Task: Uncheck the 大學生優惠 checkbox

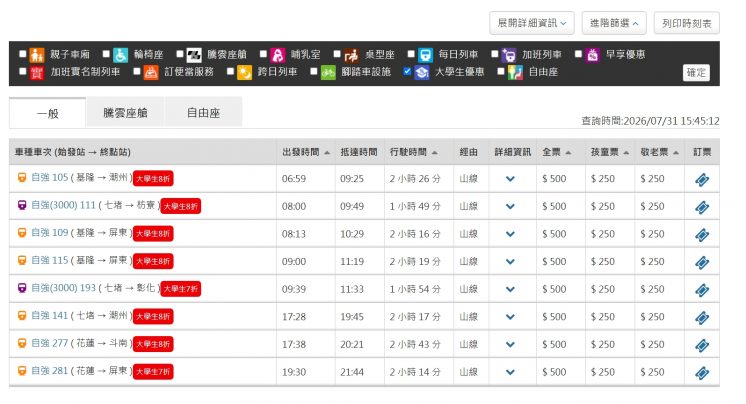Action: [x=407, y=71]
